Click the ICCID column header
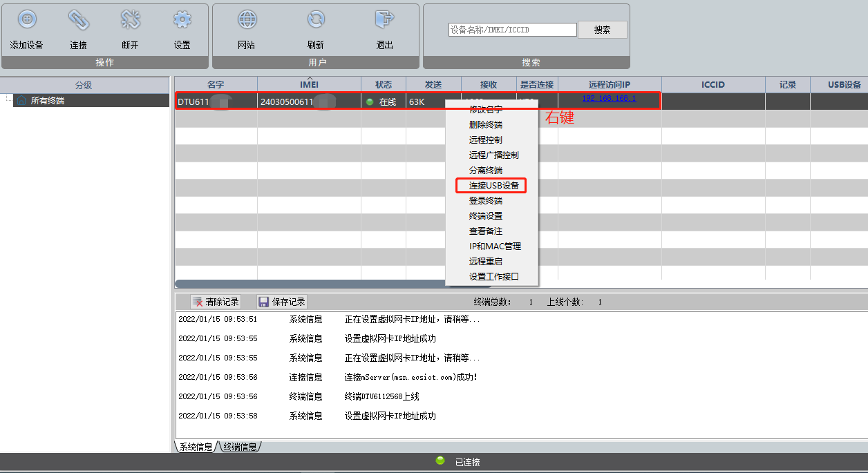Viewport: 868px width, 473px height. pyautogui.click(x=713, y=85)
